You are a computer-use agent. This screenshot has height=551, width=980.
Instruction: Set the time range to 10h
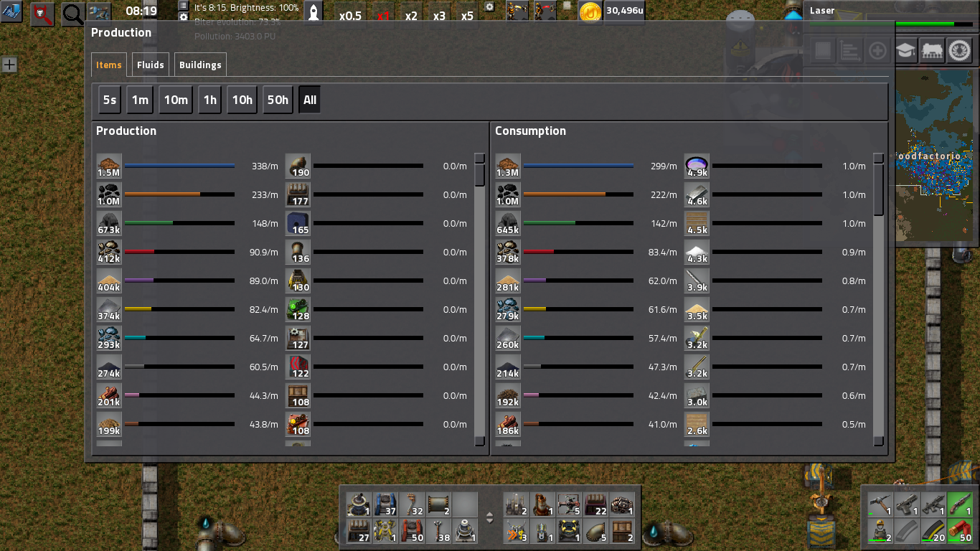(242, 100)
